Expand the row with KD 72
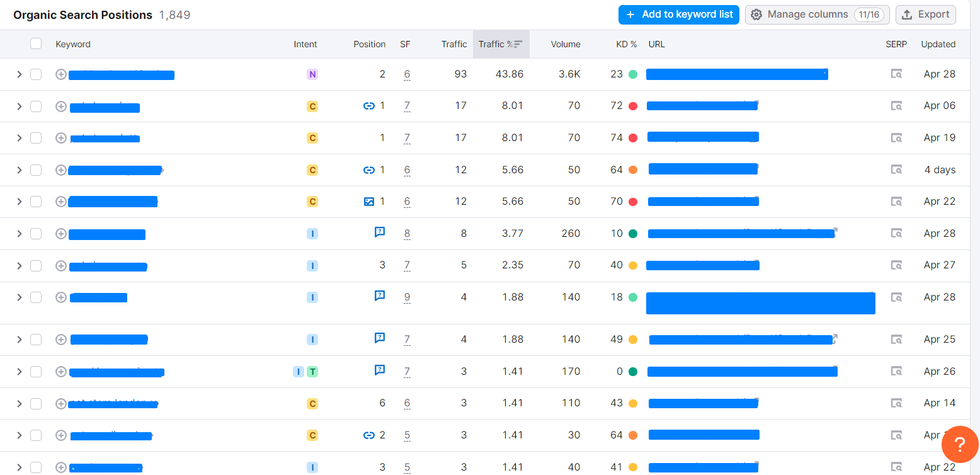Screen dimensions: 980x475 [19, 106]
